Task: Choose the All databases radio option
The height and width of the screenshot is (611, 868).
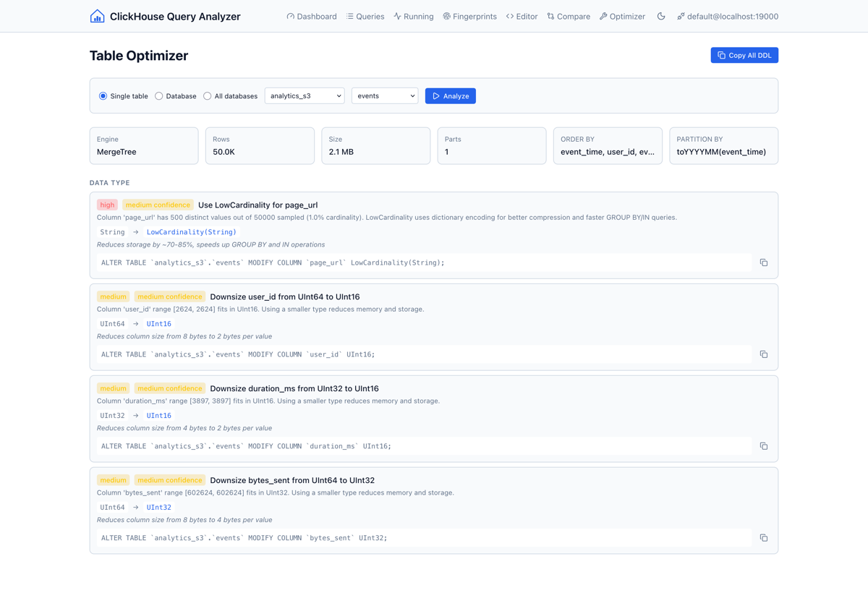Action: click(x=208, y=96)
